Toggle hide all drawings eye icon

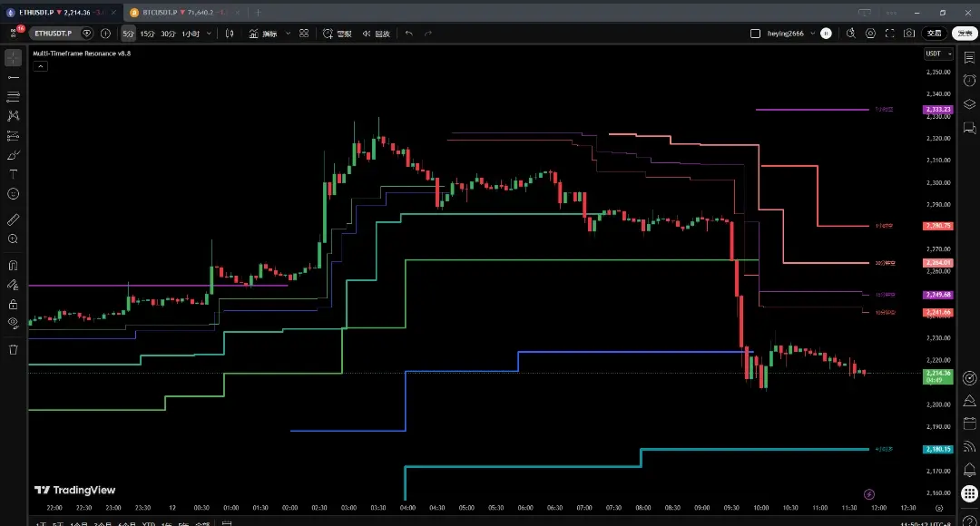(x=13, y=324)
